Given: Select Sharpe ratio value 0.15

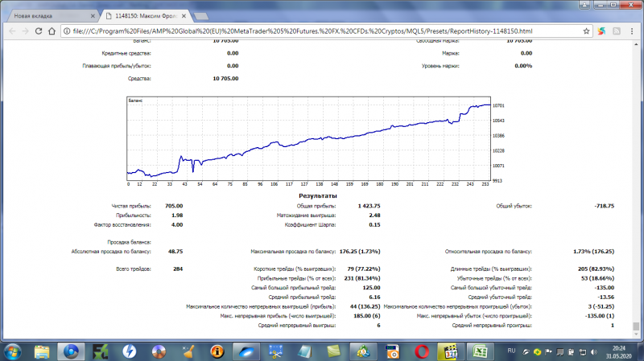Looking at the screenshot, I should pyautogui.click(x=374, y=225).
